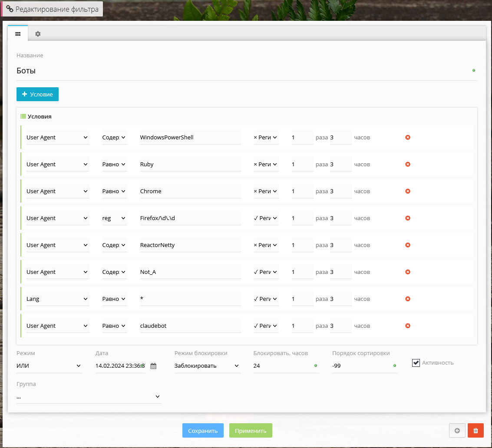This screenshot has height=448, width=492.
Task: Add a new condition with Условие button
Action: tap(37, 94)
